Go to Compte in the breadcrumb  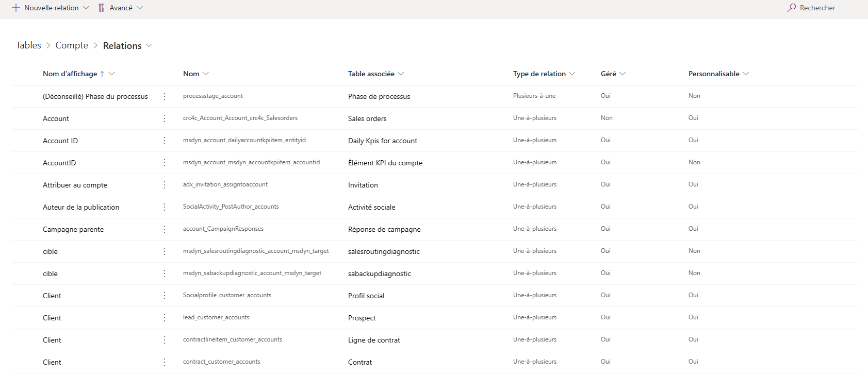click(x=72, y=45)
